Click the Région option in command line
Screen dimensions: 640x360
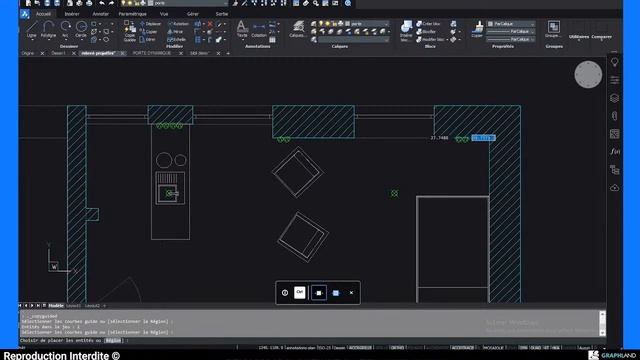click(x=113, y=340)
